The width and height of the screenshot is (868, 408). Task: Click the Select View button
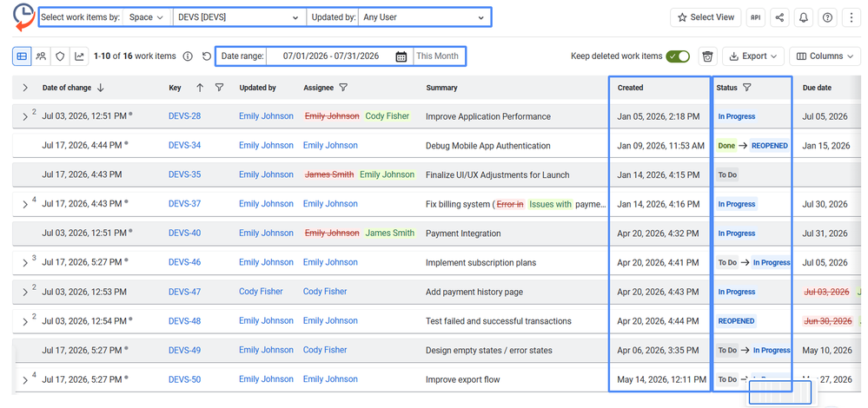(706, 17)
